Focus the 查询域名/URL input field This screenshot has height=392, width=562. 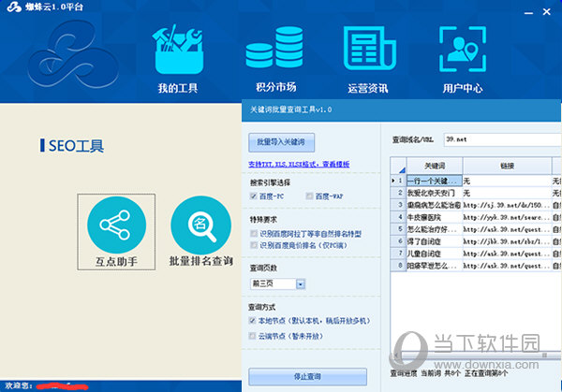(x=502, y=139)
